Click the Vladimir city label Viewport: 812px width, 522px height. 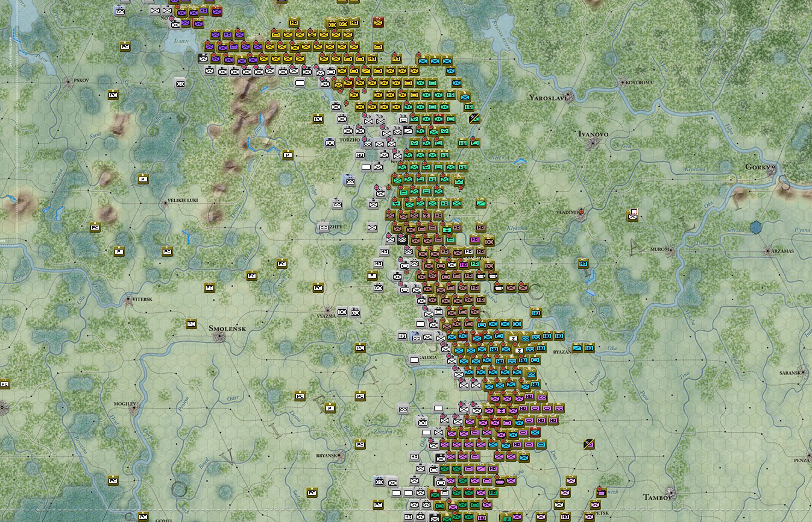568,213
